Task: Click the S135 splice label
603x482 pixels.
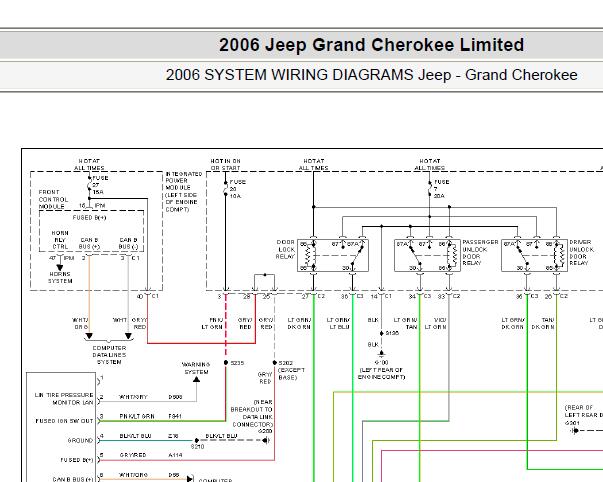Action: [392, 333]
